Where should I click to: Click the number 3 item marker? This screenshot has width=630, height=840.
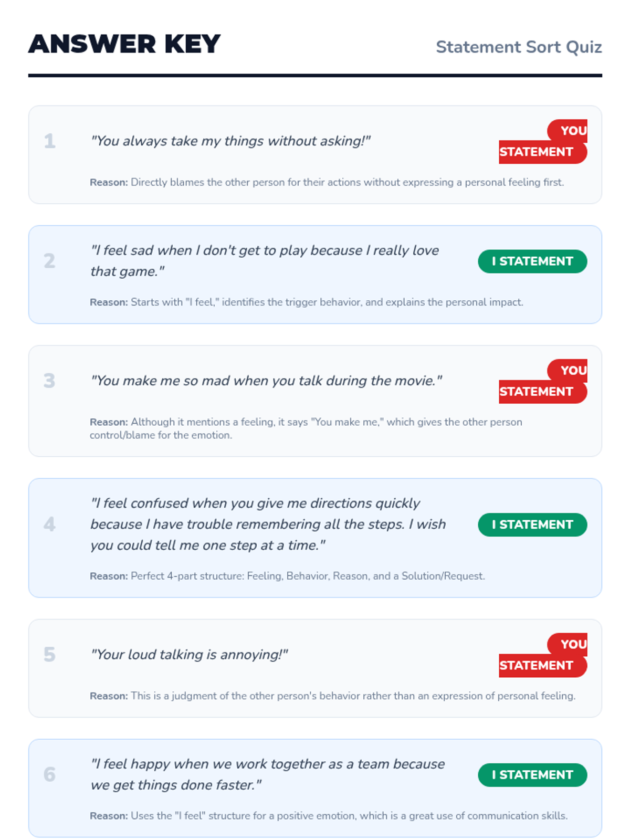[49, 380]
